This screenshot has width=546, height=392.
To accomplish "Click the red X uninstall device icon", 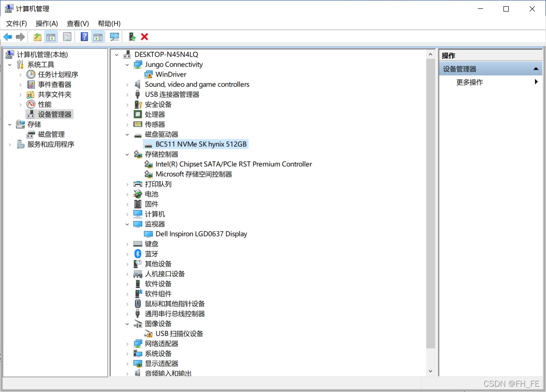I will click(x=144, y=37).
